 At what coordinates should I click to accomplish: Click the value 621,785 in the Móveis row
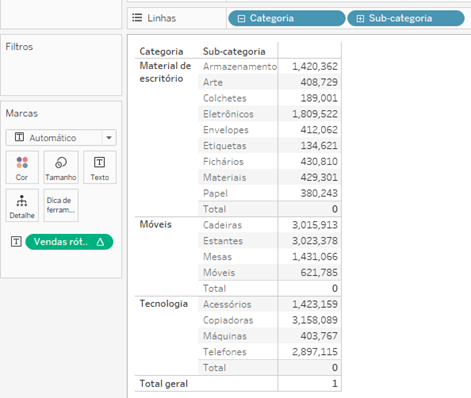tap(319, 273)
